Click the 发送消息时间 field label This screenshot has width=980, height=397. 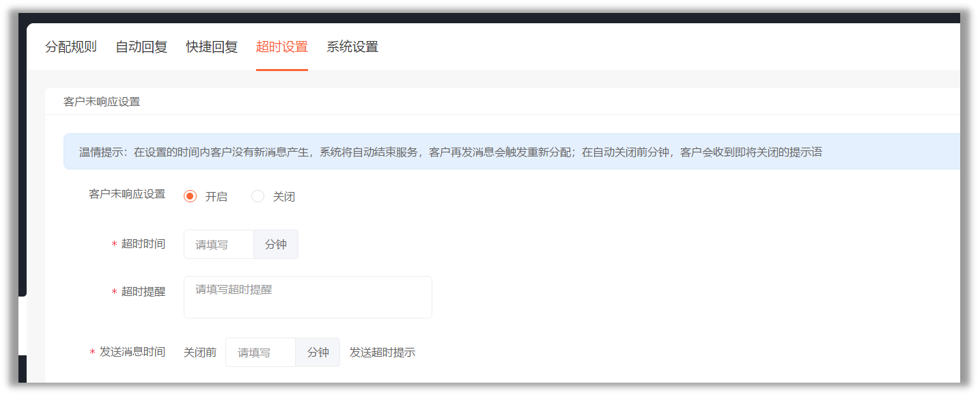[x=132, y=352]
